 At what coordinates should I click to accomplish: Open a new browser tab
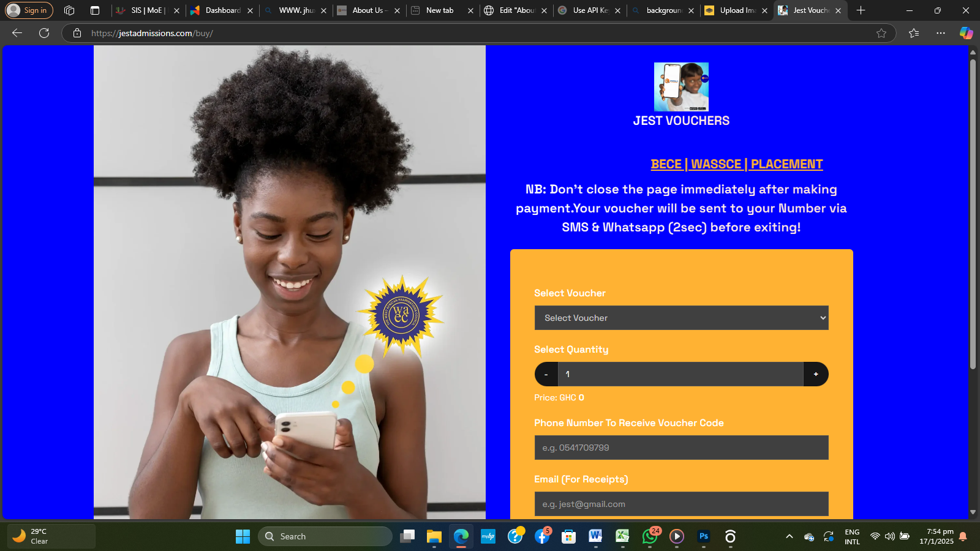(x=861, y=10)
